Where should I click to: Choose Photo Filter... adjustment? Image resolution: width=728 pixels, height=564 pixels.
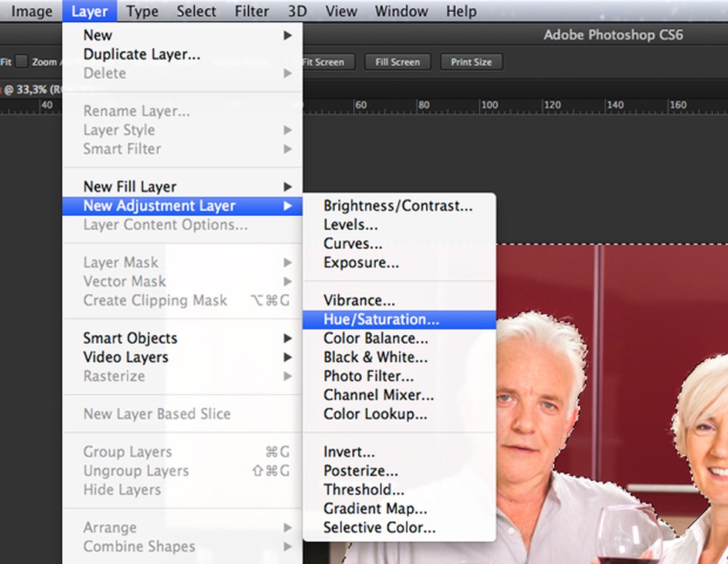400,376
